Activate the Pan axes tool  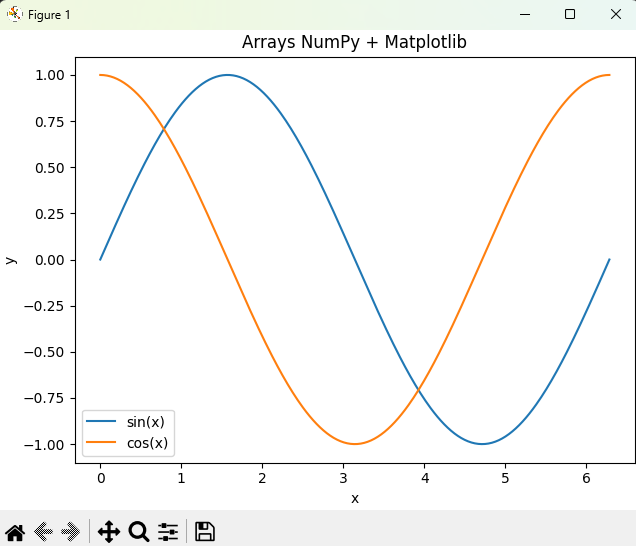(109, 531)
